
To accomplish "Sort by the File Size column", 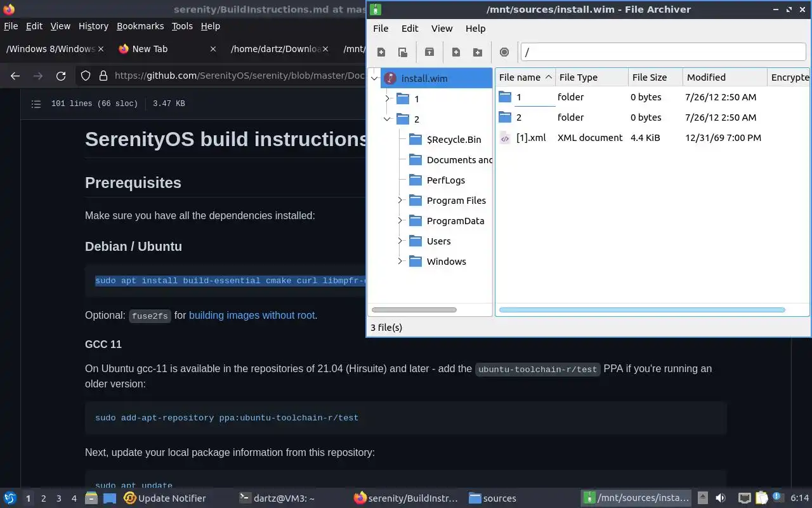I will [x=655, y=77].
